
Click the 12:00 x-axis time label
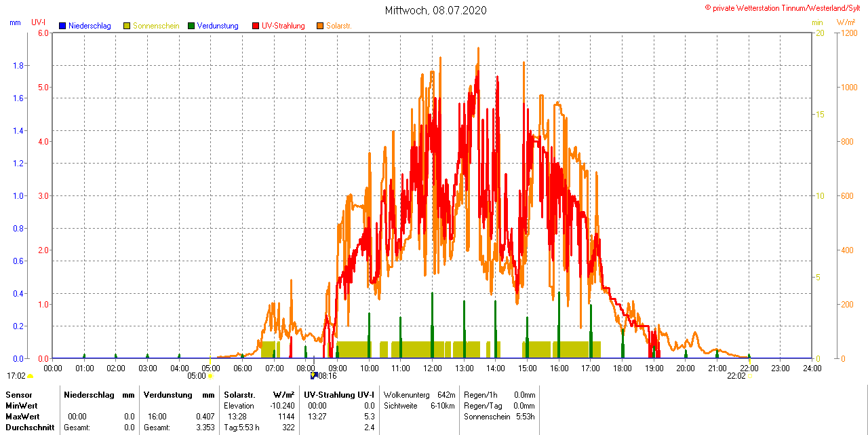pos(433,368)
